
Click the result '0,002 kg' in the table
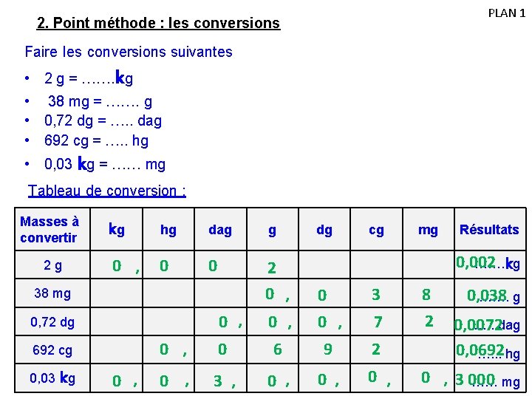(x=488, y=263)
